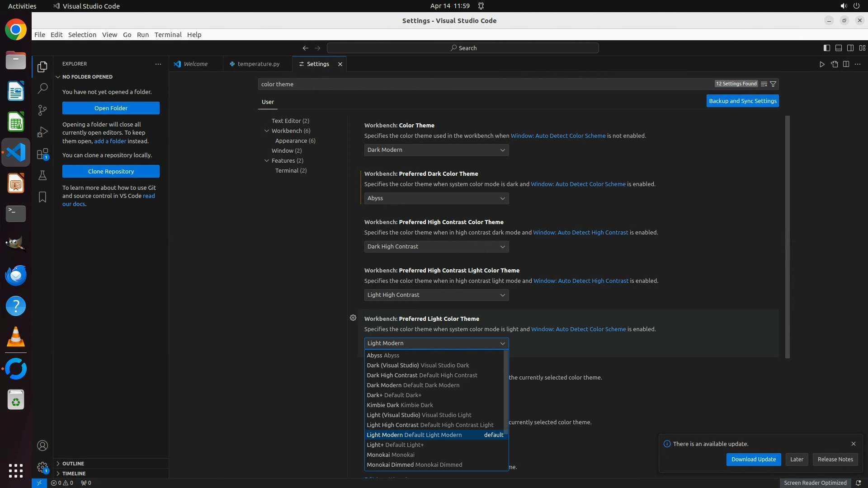Screen dimensions: 868x488
Task: Open the Terminal menu
Action: [168, 35]
